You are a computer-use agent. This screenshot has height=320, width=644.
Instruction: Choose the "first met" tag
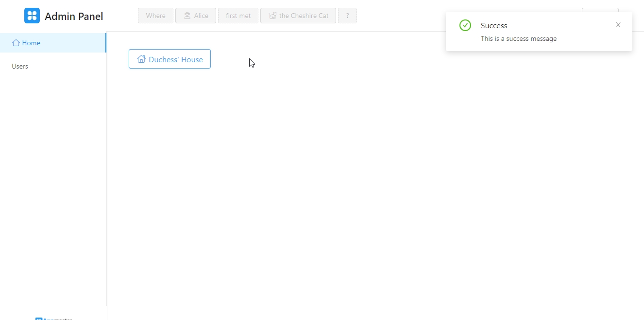pos(238,16)
